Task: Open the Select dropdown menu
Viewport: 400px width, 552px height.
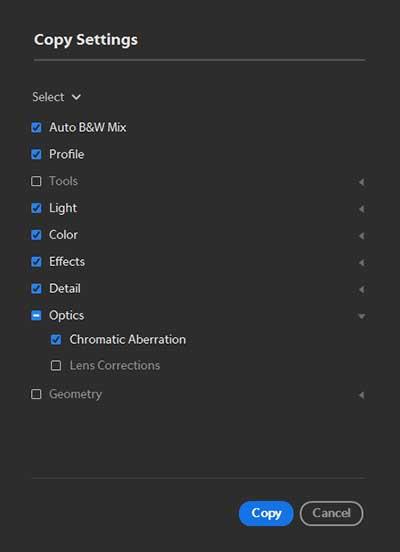Action: click(x=56, y=97)
